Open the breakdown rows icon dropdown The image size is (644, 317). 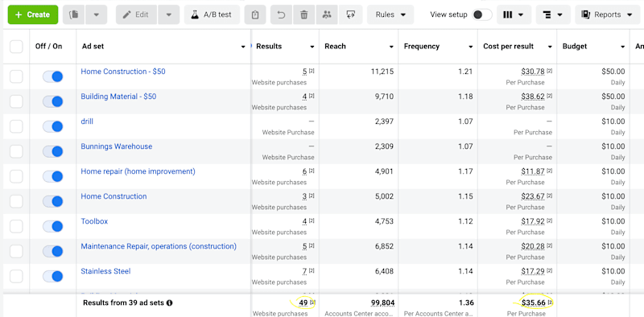(552, 14)
